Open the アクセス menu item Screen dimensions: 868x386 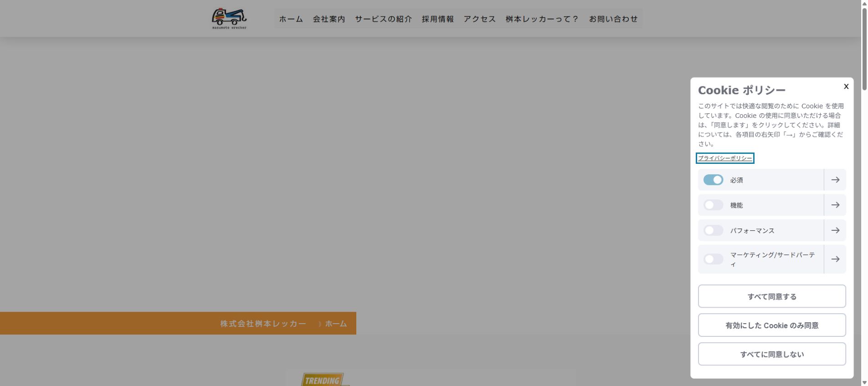pyautogui.click(x=480, y=19)
